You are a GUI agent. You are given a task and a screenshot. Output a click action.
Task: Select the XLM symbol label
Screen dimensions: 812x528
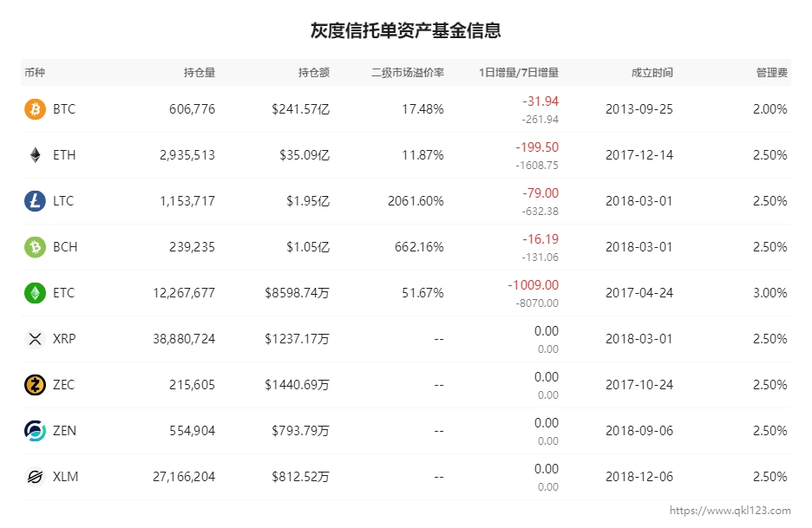coord(65,477)
